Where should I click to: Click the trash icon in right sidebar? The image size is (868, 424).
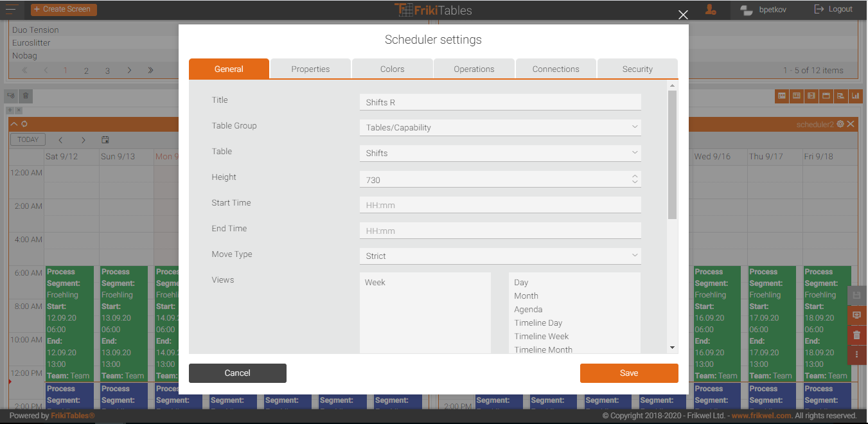coord(856,335)
